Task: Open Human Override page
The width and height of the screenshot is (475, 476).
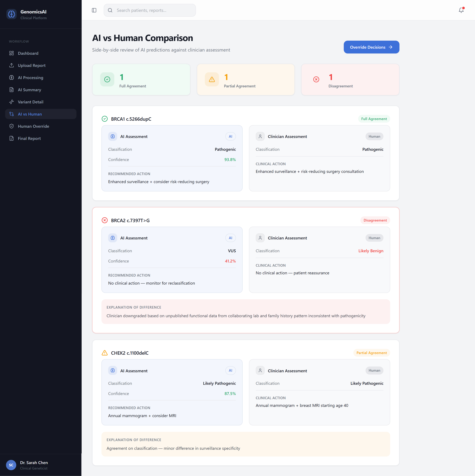Action: point(41,126)
